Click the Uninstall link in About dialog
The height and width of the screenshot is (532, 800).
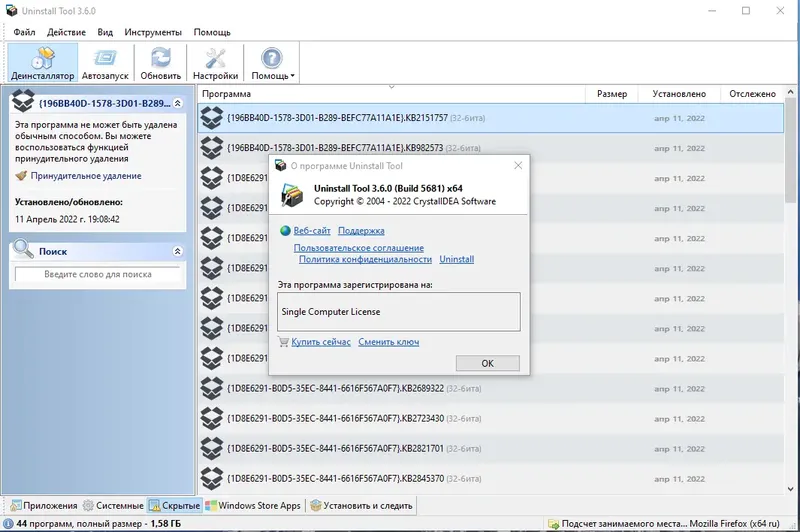pos(457,259)
